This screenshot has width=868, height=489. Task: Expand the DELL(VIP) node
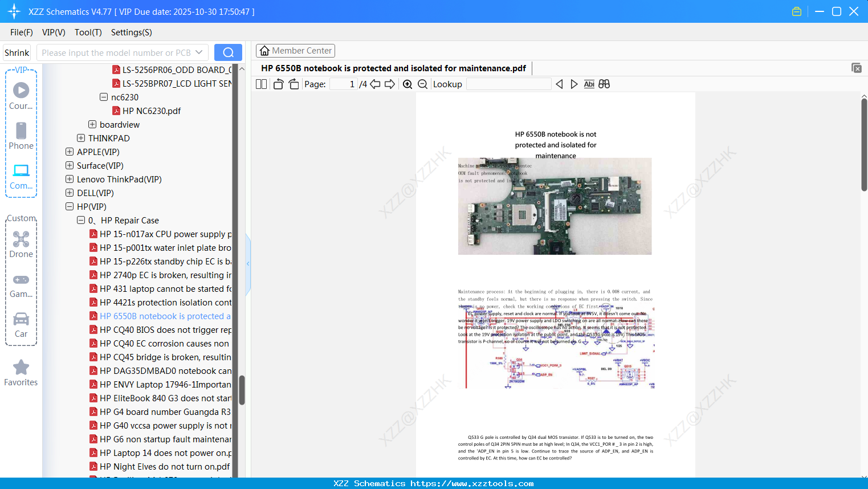click(x=70, y=193)
